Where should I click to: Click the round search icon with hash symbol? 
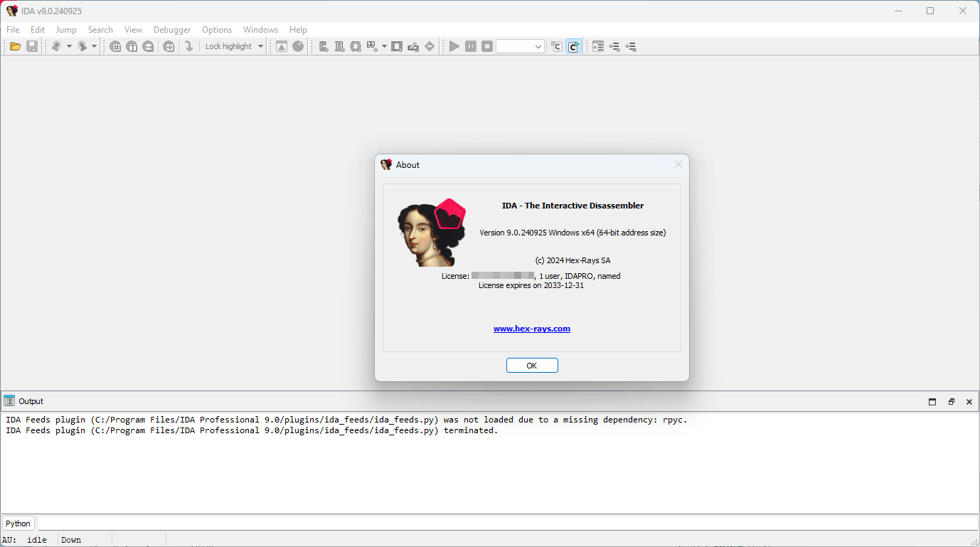pos(115,46)
